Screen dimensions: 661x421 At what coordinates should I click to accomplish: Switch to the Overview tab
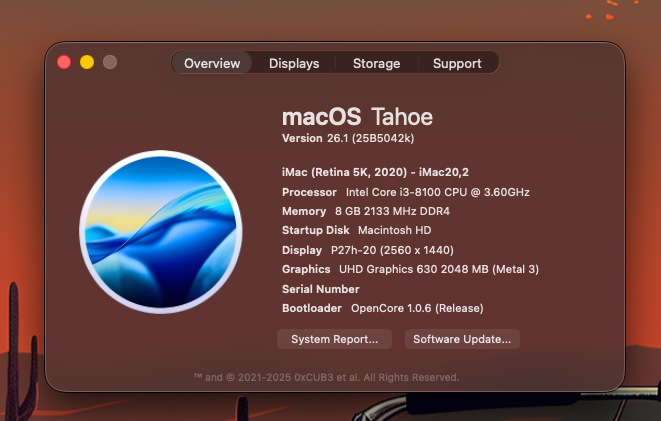[x=212, y=63]
